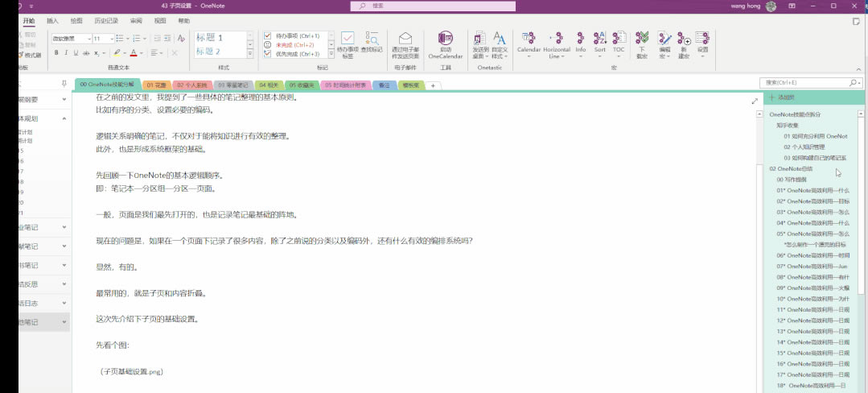Clear all formatting icon

coord(181,38)
